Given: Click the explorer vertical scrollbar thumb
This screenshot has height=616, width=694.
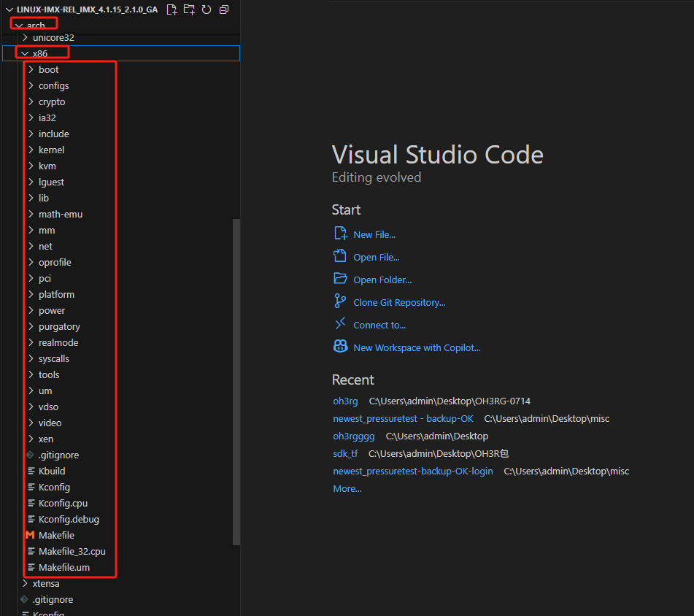Looking at the screenshot, I should (x=236, y=382).
